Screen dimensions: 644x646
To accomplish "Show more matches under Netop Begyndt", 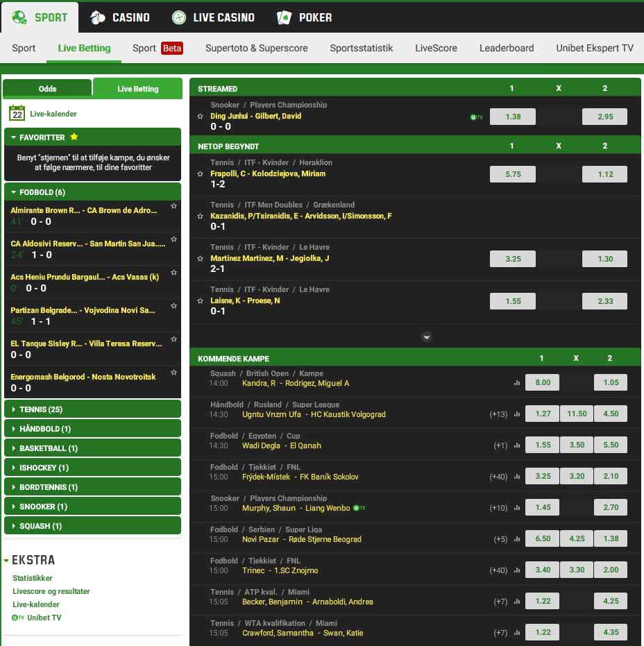I will tap(427, 337).
